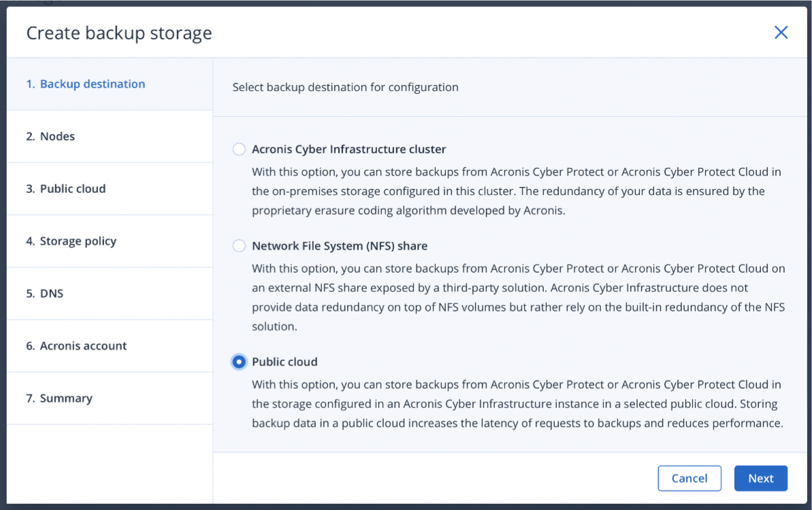
Task: Click the Create backup storage title
Action: [x=119, y=33]
